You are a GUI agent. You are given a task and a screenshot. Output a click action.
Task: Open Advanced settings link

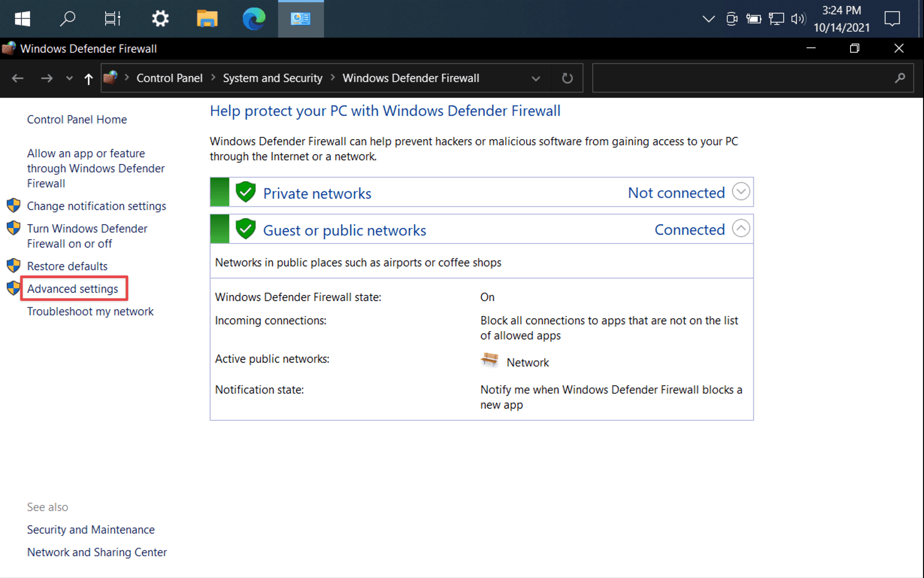(x=72, y=289)
